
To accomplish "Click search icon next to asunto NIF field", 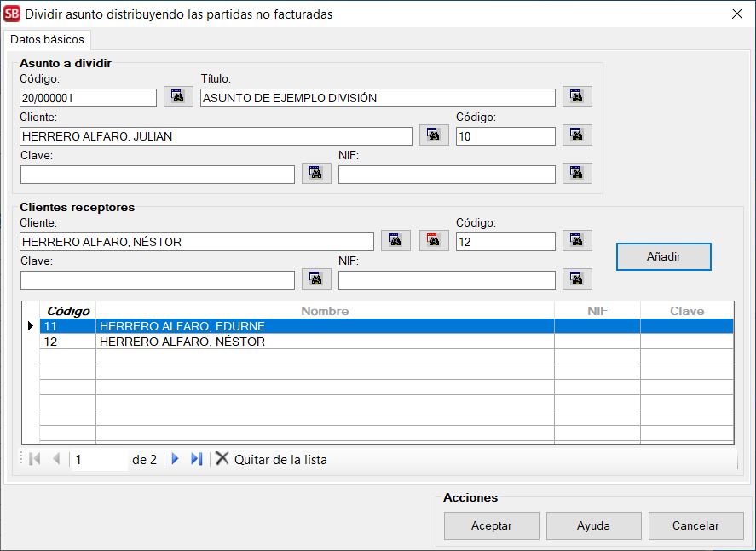I will click(576, 174).
